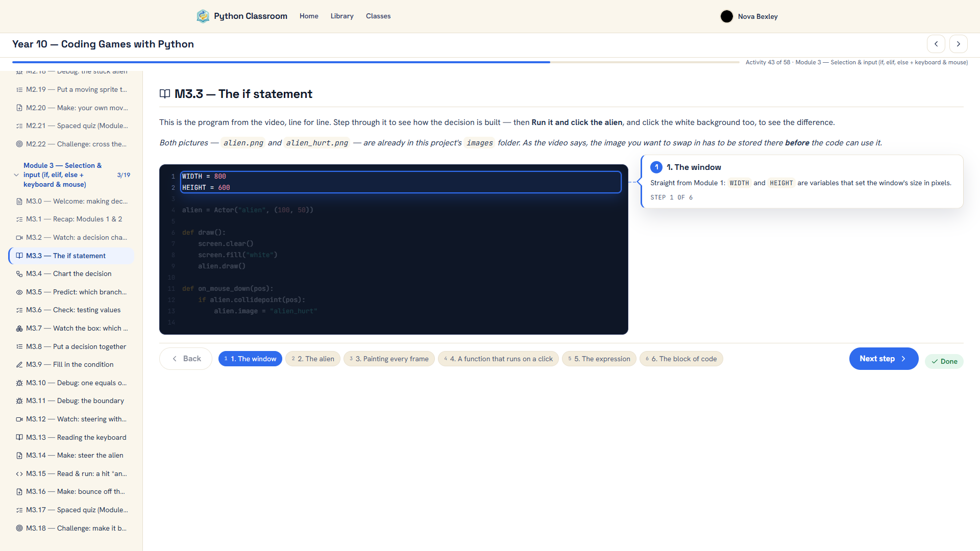Viewport: 980px width, 551px height.
Task: Go to next activity with right chevron
Action: click(x=959, y=44)
